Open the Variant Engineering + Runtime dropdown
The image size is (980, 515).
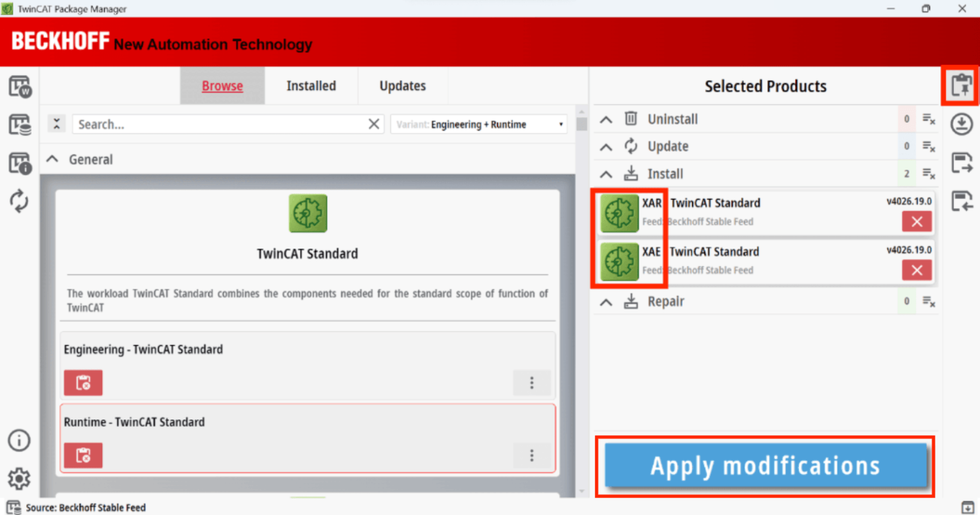pos(478,124)
